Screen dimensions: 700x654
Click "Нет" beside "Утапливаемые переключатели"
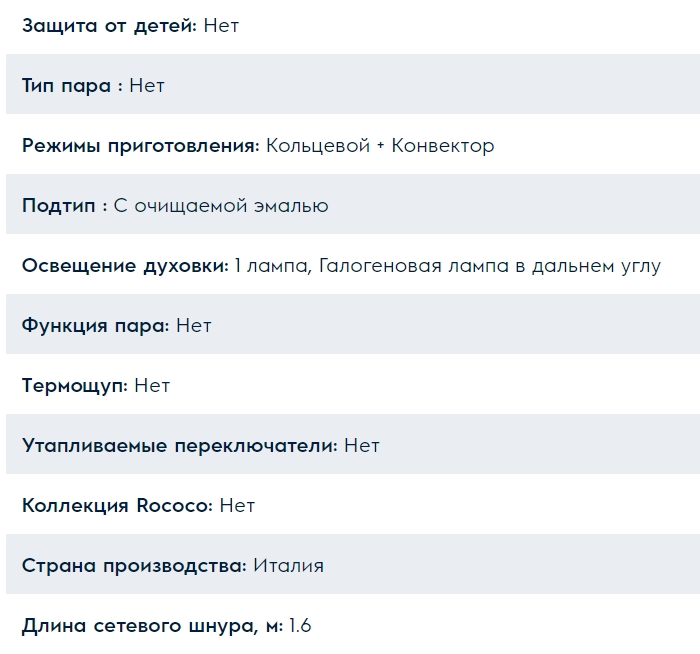pyautogui.click(x=362, y=446)
